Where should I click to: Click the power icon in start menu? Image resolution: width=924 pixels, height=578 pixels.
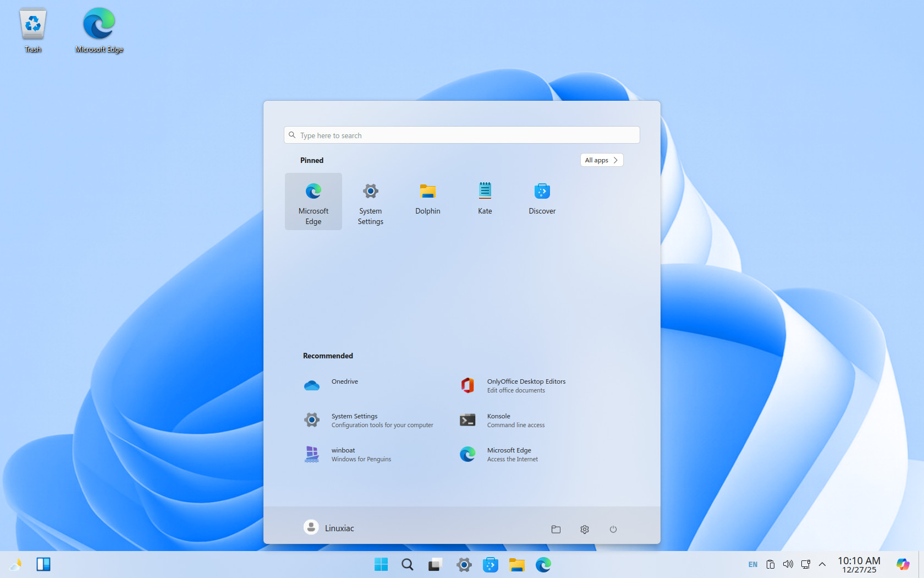(x=613, y=529)
